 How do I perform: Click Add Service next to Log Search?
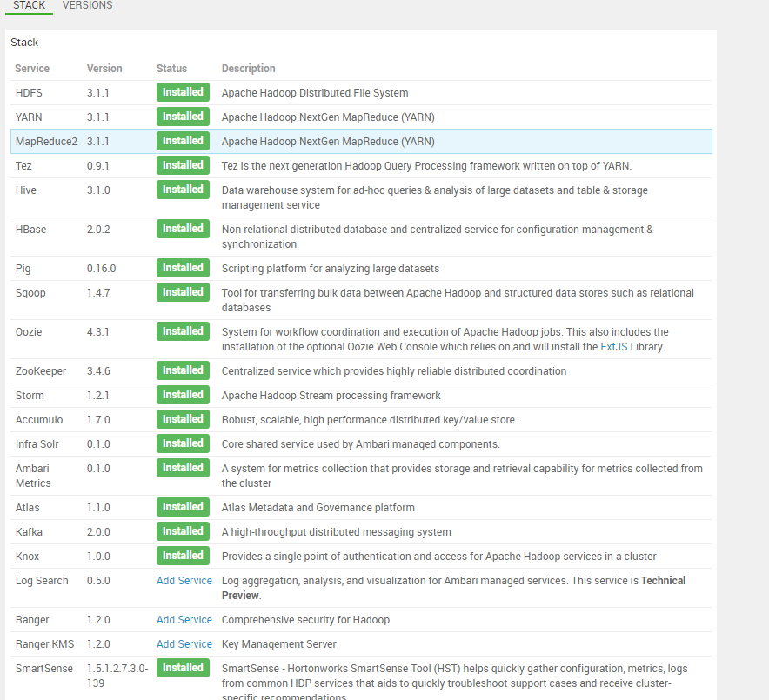184,580
